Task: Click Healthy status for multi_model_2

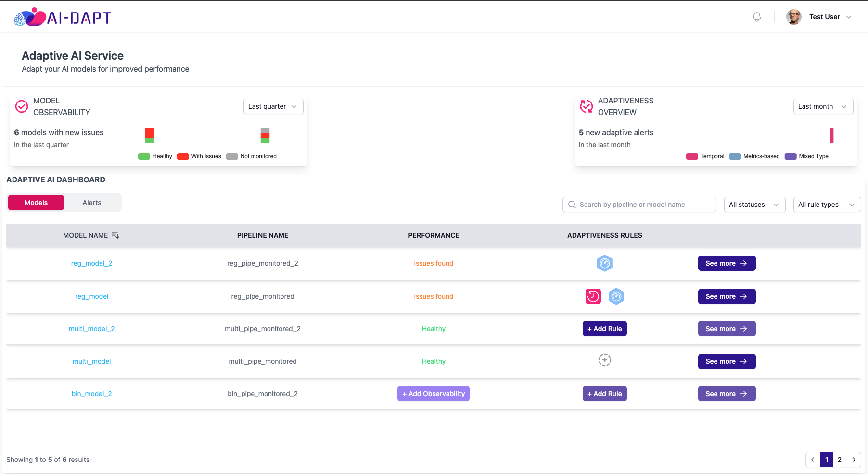Action: click(434, 329)
